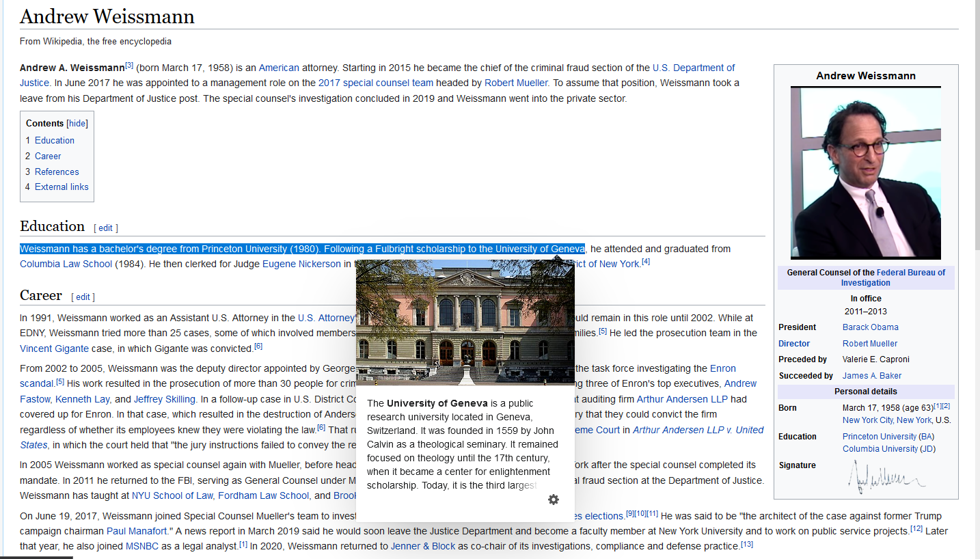
Task: Edit the Career section
Action: click(x=83, y=297)
